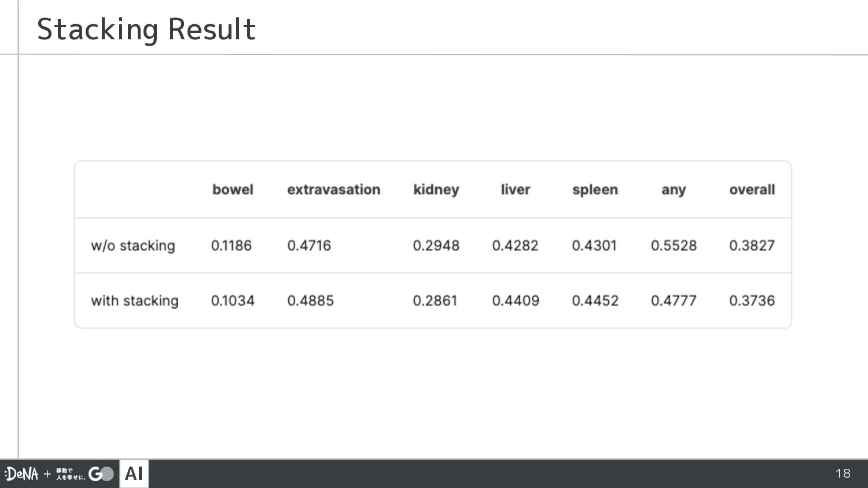Click slide page number 18
This screenshot has width=868, height=488.
tap(843, 474)
